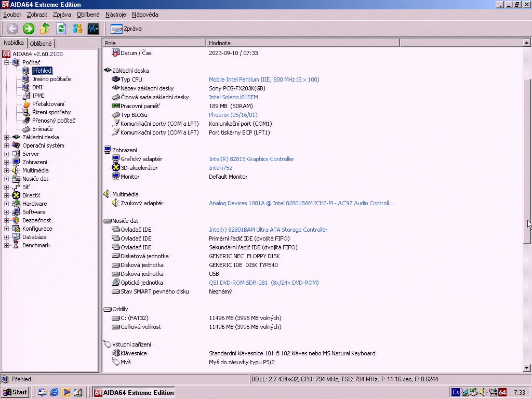
Task: Click the Hodnota column header
Action: coord(303,43)
